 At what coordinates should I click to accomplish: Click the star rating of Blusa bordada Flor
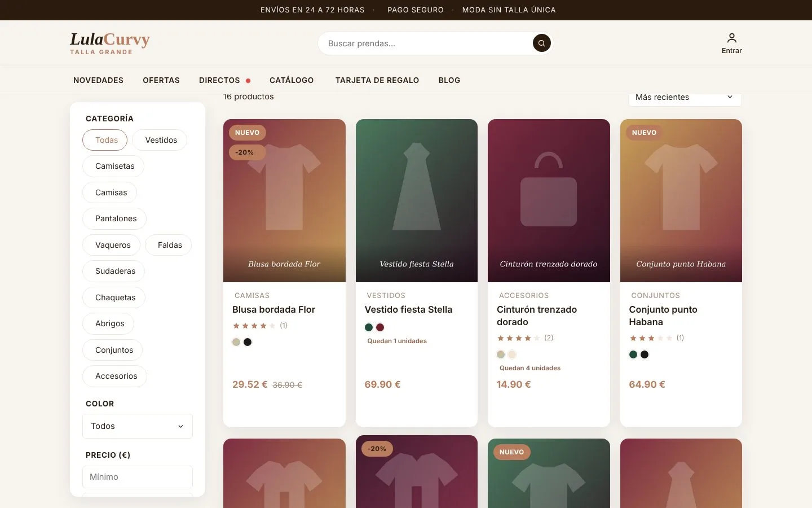click(x=254, y=326)
